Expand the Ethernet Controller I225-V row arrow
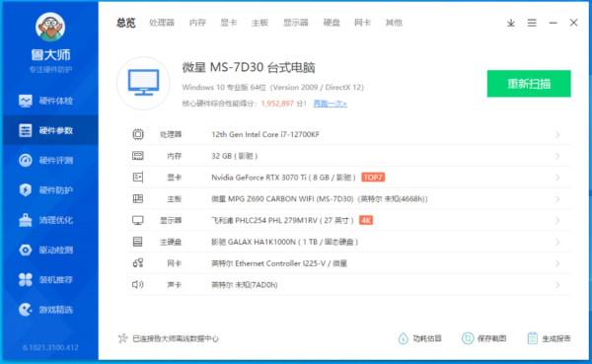Screen dimensions: 592x364 tap(557, 263)
